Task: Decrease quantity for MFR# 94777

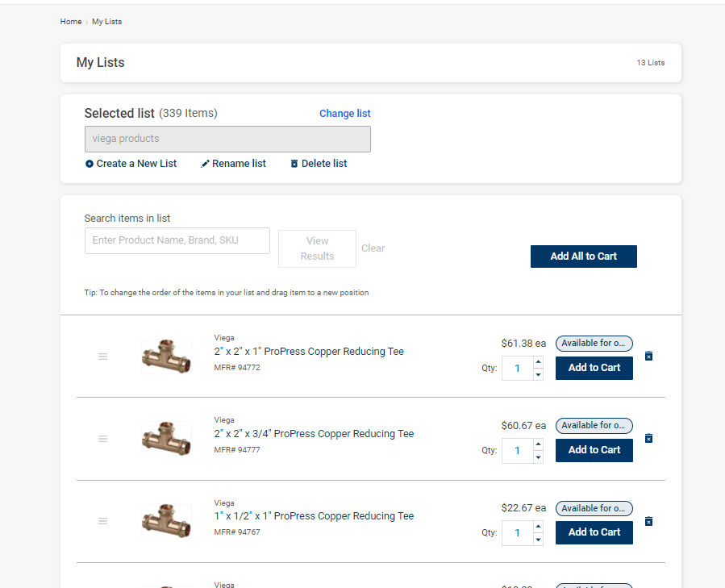Action: pos(538,457)
